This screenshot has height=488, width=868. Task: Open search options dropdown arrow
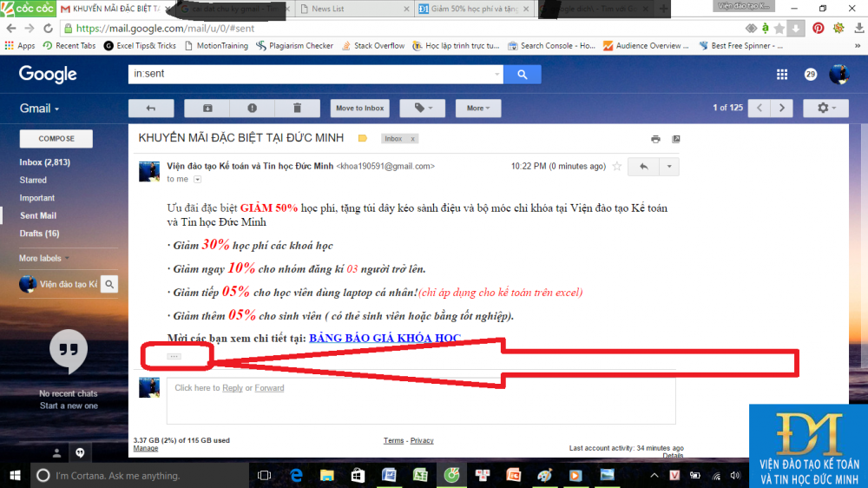click(496, 74)
